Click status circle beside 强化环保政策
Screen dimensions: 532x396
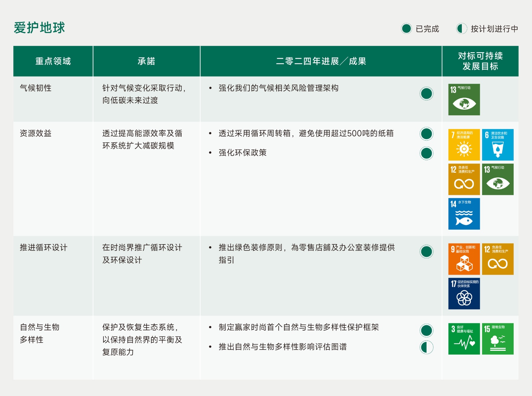tap(427, 153)
